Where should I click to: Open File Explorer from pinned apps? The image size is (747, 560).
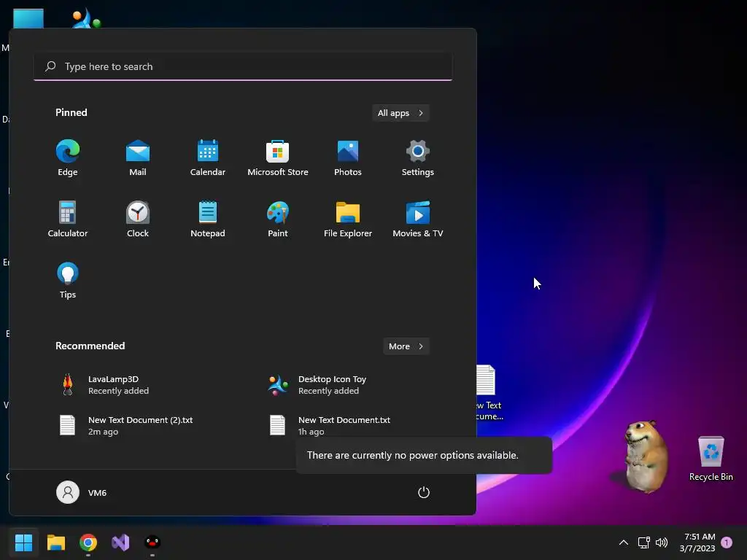click(348, 219)
